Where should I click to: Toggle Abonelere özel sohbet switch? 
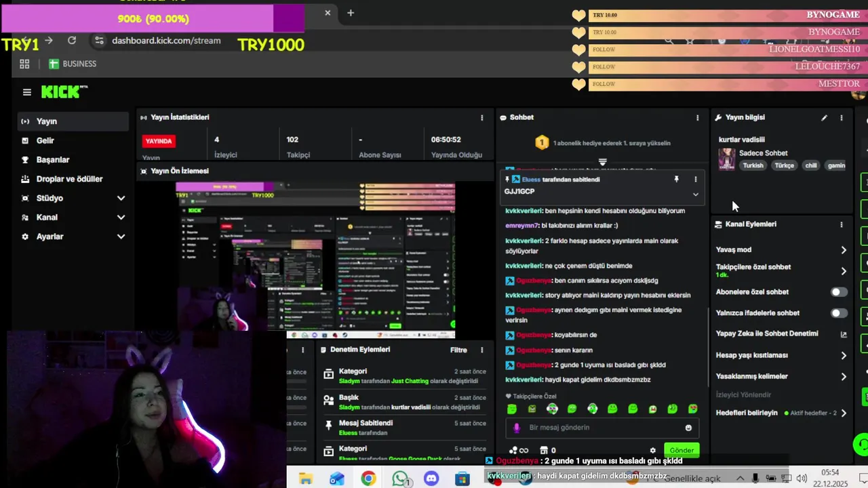tap(839, 292)
